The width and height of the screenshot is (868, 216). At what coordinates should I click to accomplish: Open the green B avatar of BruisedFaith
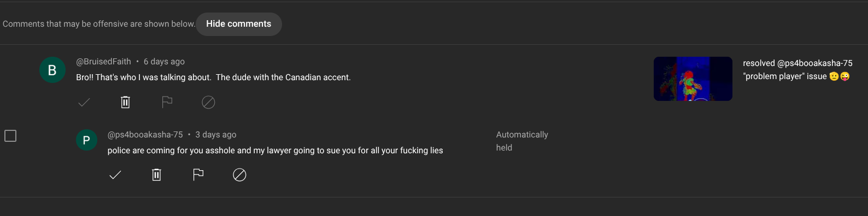pos(52,70)
